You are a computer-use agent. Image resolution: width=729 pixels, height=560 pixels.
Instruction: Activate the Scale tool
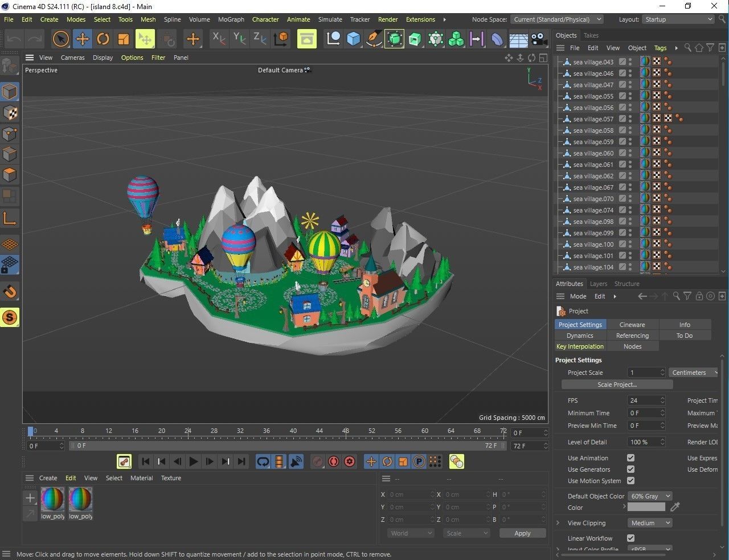(x=124, y=39)
